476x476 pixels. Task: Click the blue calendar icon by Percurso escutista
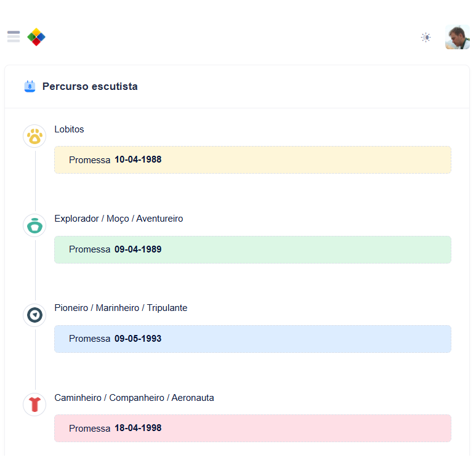click(30, 86)
